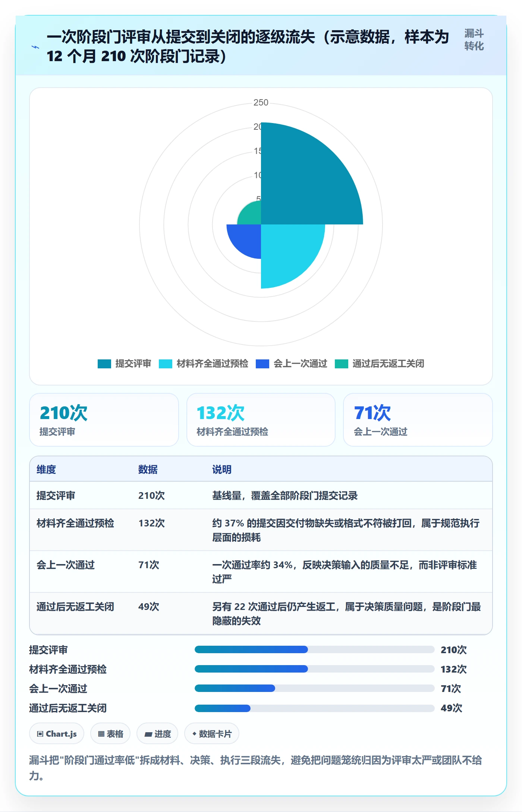Click the description starting with 另有 22 次

[346, 614]
